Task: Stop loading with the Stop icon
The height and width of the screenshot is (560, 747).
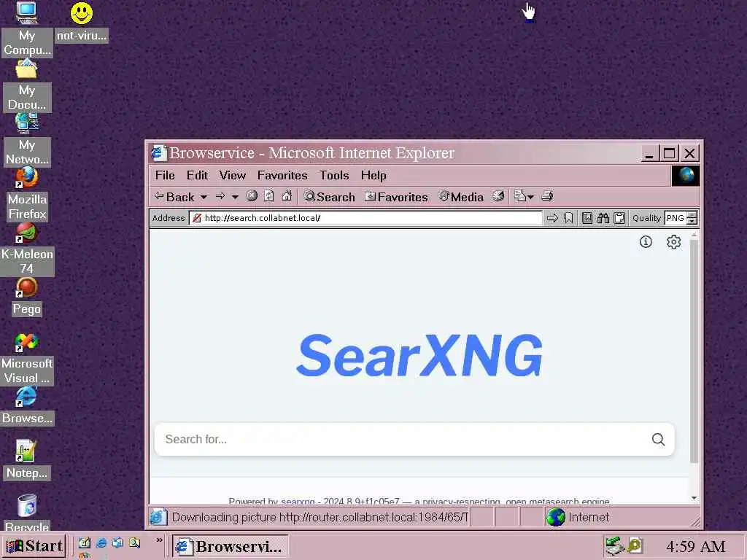Action: tap(252, 196)
